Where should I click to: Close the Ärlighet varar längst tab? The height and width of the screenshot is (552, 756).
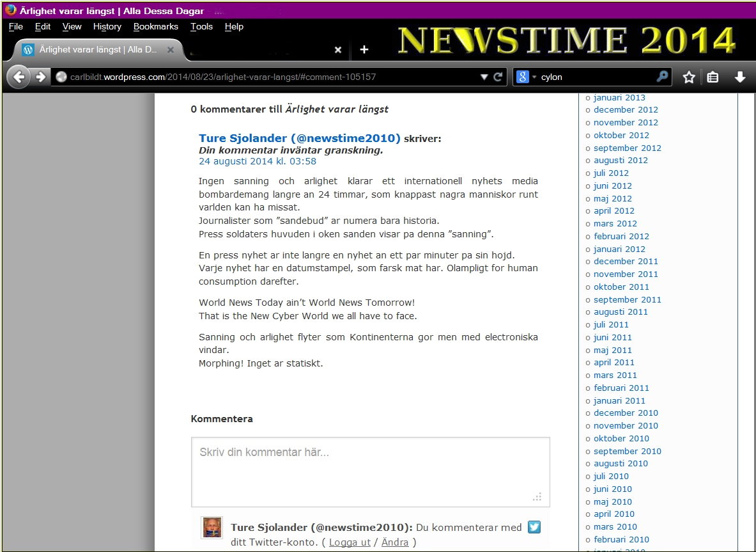point(170,50)
